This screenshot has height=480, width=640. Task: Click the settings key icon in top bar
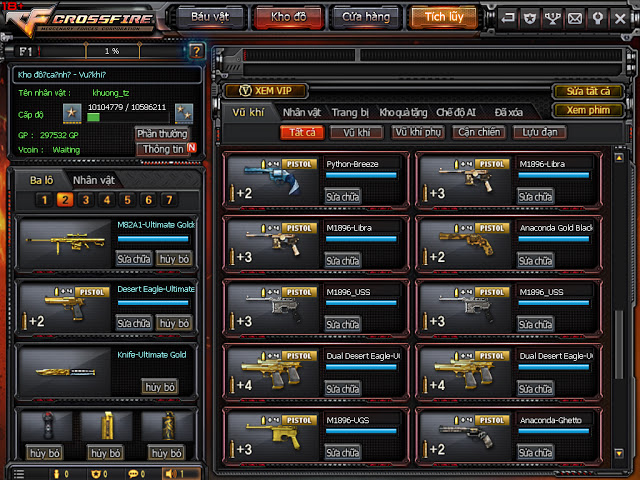598,18
